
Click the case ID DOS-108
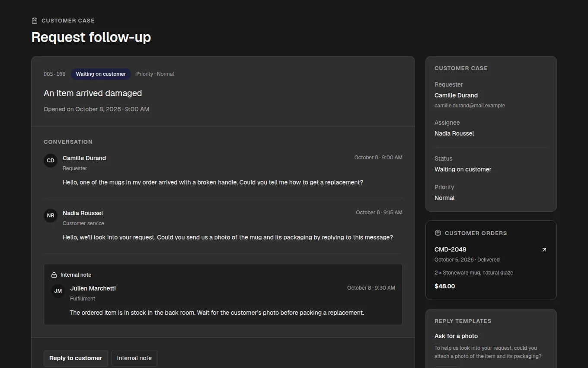(x=54, y=74)
